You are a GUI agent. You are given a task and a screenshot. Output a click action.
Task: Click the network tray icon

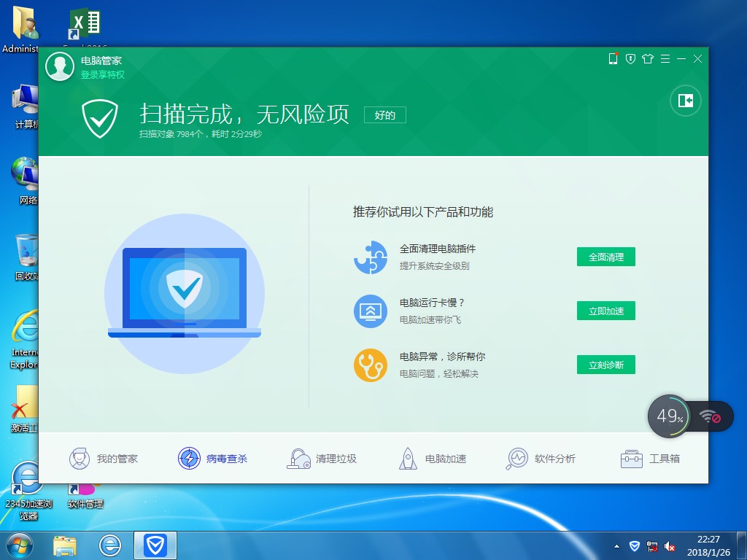click(651, 546)
